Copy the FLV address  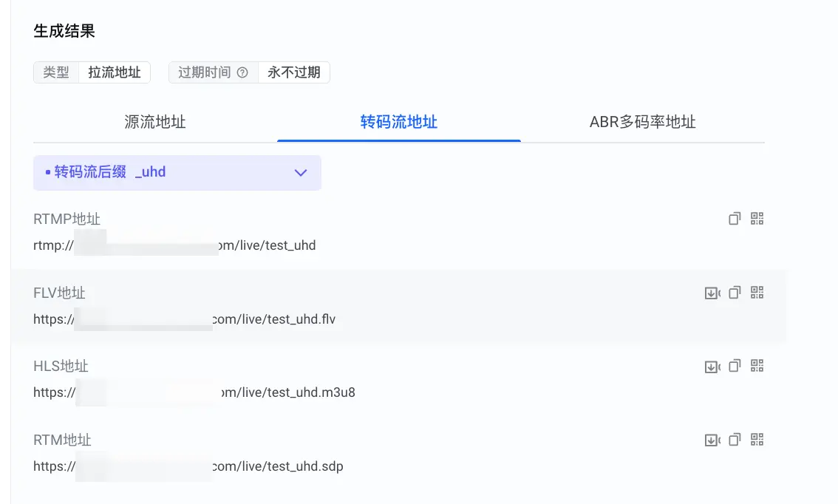click(x=735, y=293)
